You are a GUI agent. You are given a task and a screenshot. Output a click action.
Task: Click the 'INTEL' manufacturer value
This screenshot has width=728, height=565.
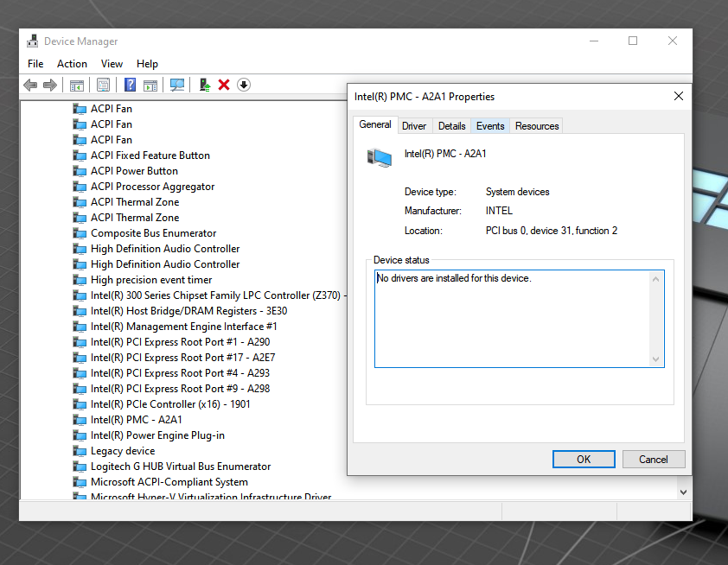pos(499,211)
